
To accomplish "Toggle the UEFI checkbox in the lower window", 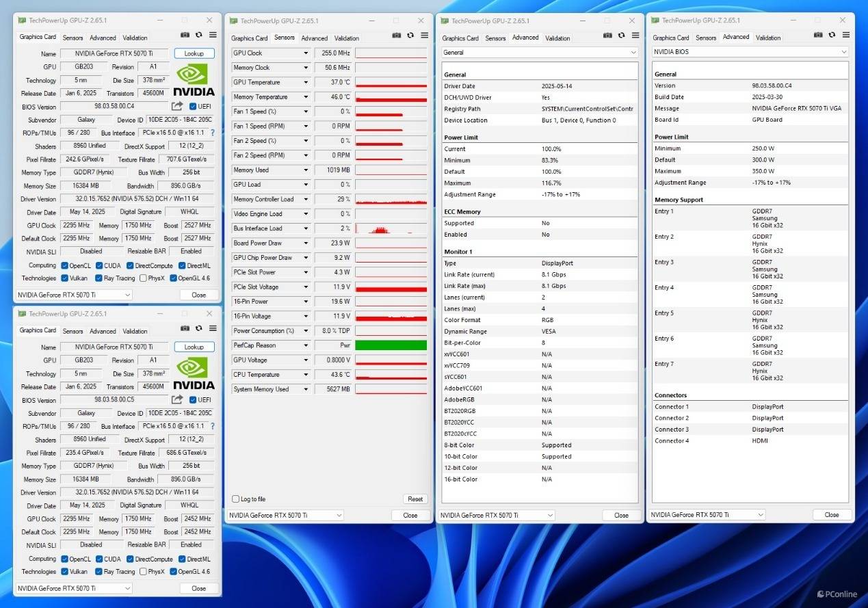I will (x=193, y=400).
